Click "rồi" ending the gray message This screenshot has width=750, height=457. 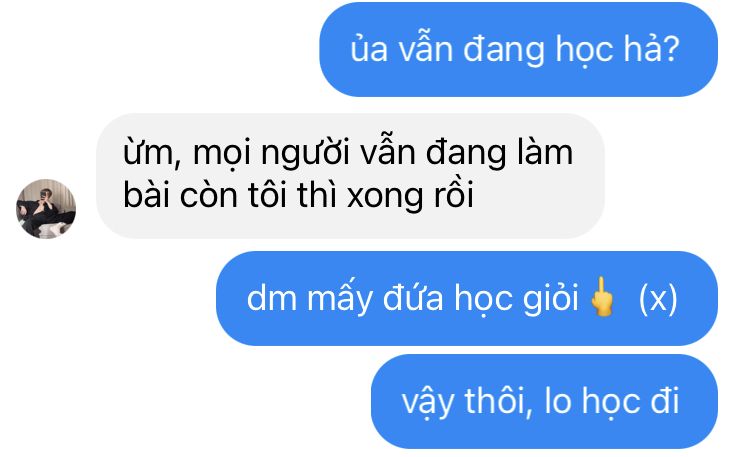point(454,195)
